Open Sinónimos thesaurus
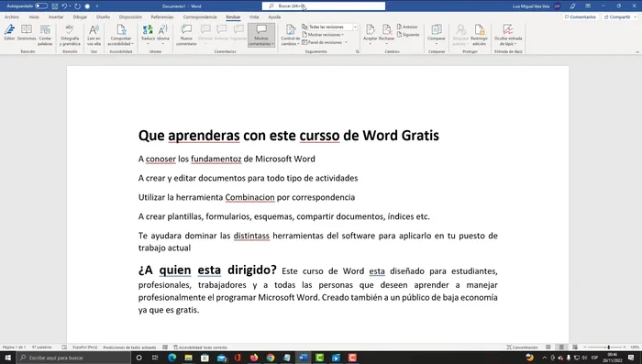642x364 pixels. point(27,33)
